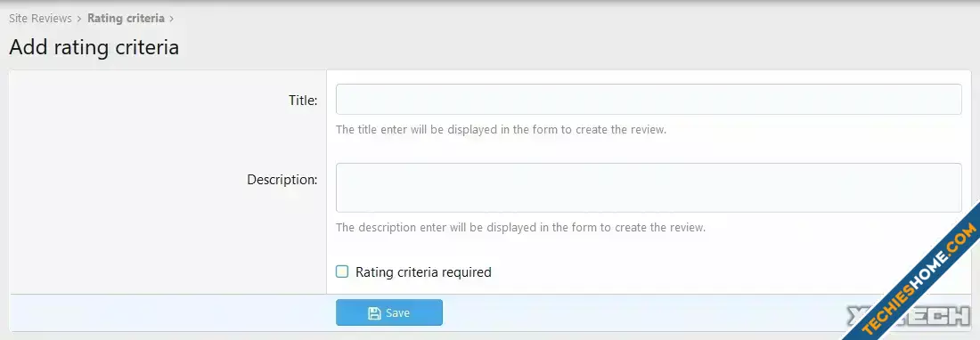Click the bottom-right corner of Description textarea
Viewport: 980px width, 340px height.
[x=958, y=208]
